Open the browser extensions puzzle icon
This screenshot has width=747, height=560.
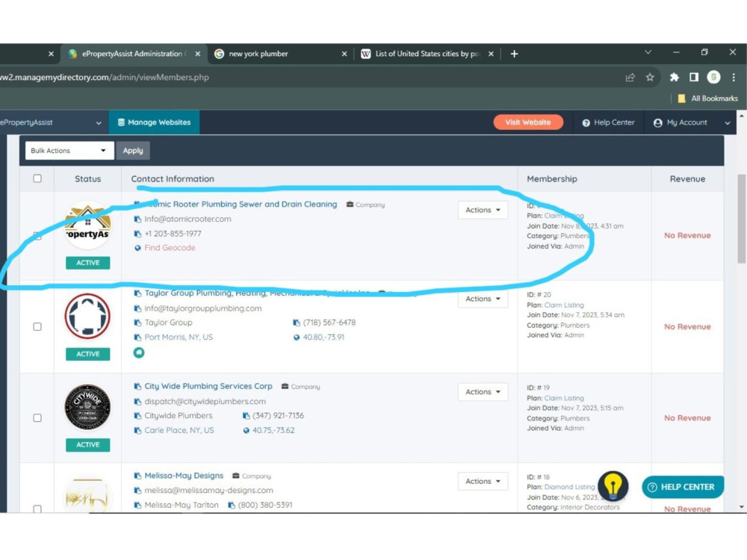674,77
